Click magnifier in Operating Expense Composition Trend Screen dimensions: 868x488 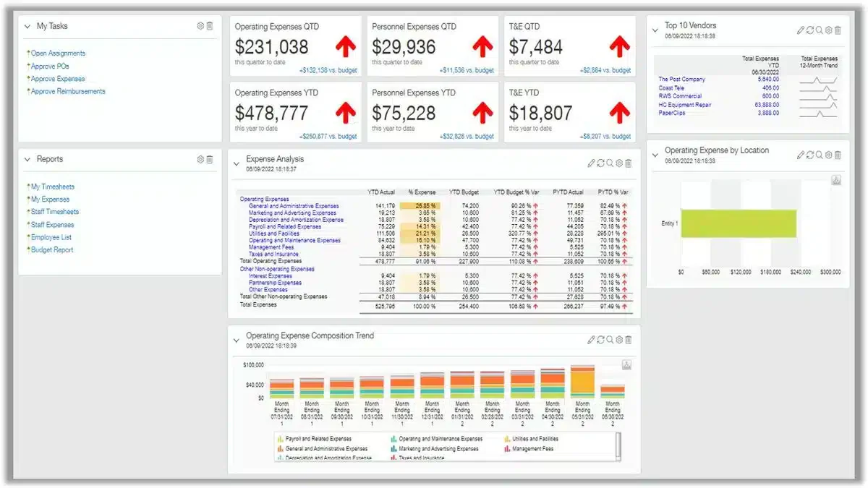coord(610,340)
